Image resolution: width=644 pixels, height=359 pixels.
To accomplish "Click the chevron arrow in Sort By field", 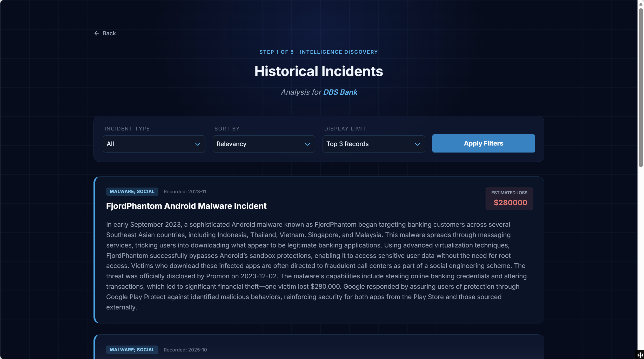I will click(x=307, y=144).
